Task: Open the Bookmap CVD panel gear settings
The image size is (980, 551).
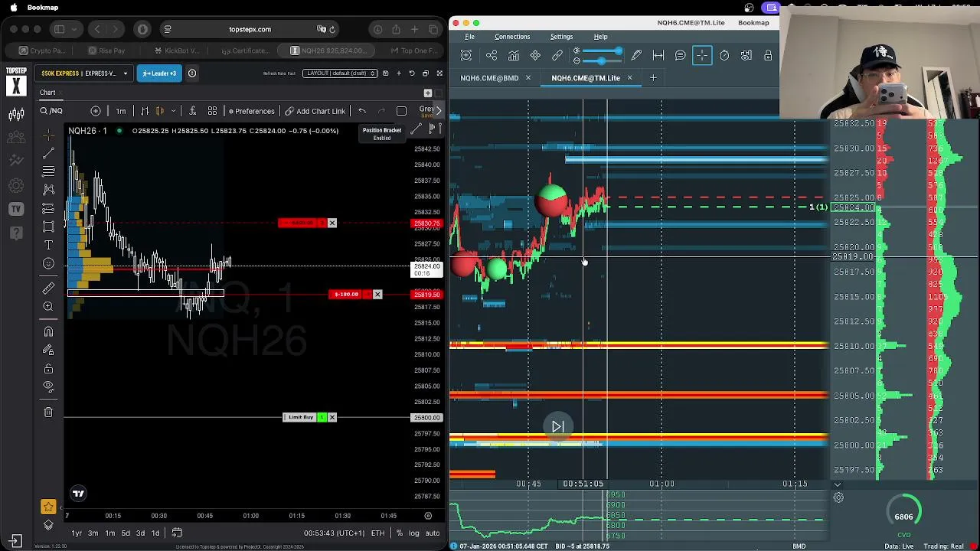Action: coord(838,498)
